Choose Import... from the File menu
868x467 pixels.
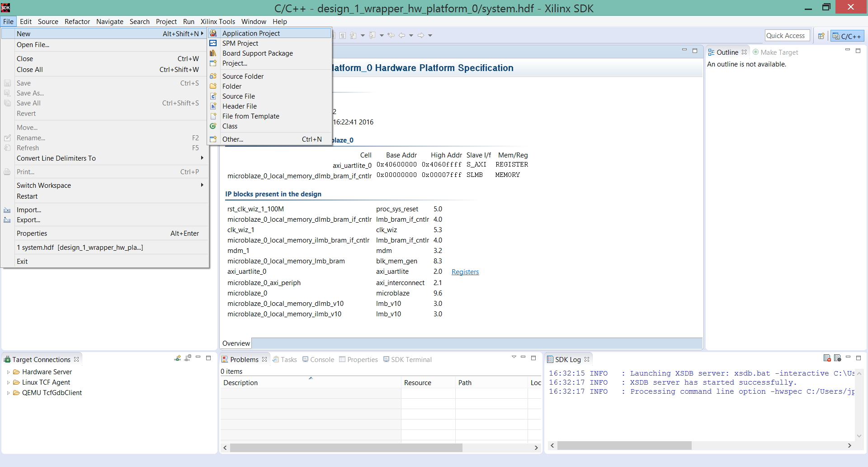tap(105, 210)
